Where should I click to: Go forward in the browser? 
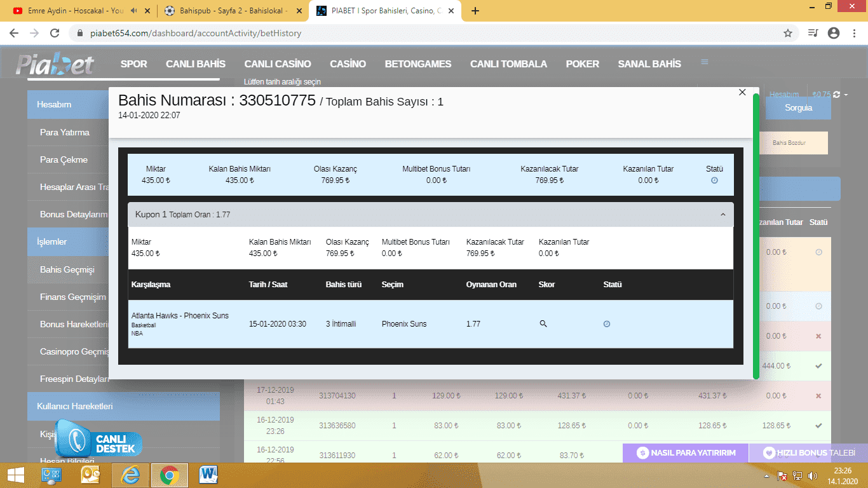(34, 33)
